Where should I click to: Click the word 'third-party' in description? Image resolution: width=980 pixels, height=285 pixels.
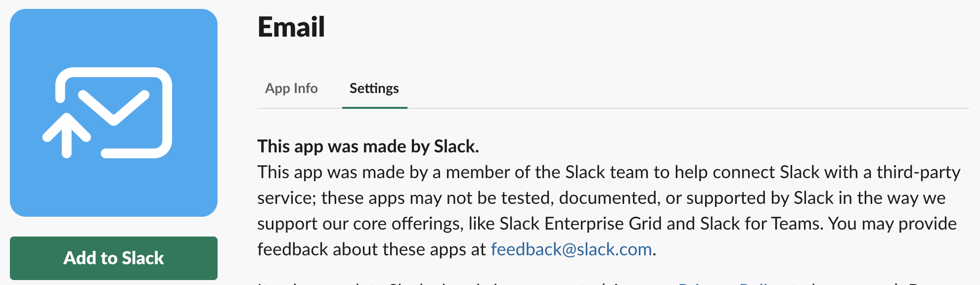[x=918, y=172]
